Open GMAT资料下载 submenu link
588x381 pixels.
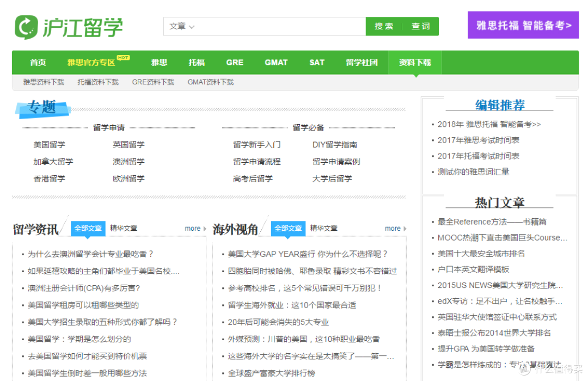pos(211,82)
